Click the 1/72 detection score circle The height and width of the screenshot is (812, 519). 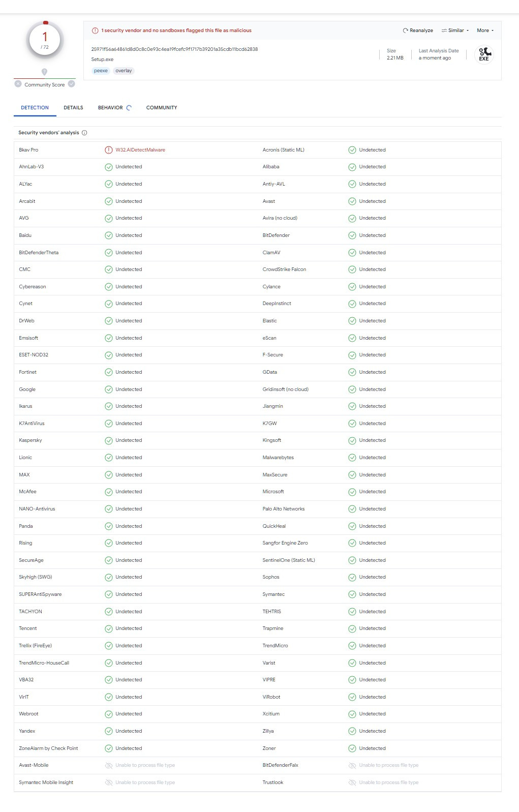[45, 40]
